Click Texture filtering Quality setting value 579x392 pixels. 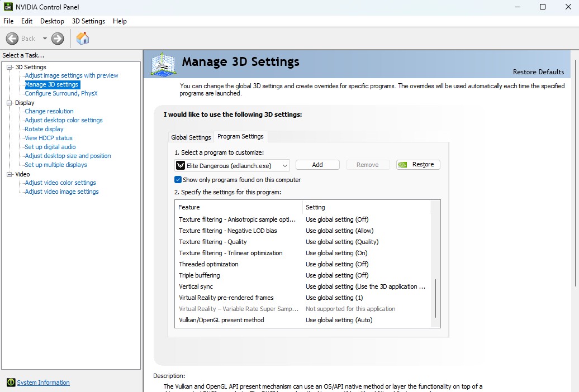coord(342,242)
